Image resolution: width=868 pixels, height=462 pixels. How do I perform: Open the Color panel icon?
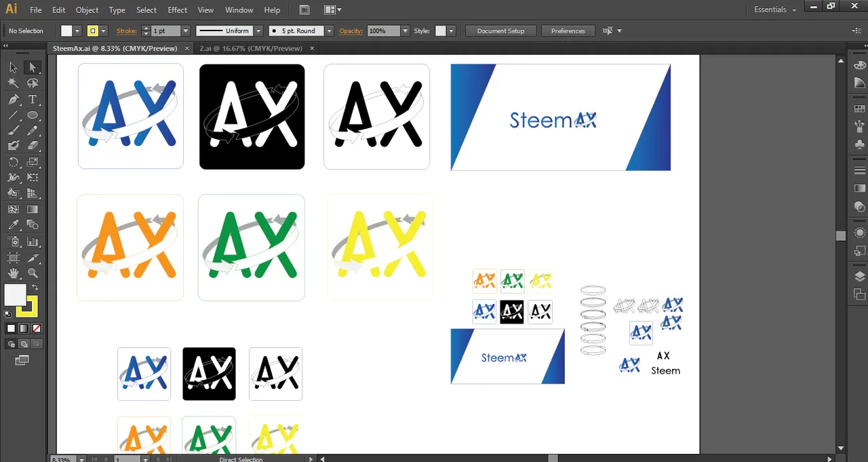click(x=860, y=66)
